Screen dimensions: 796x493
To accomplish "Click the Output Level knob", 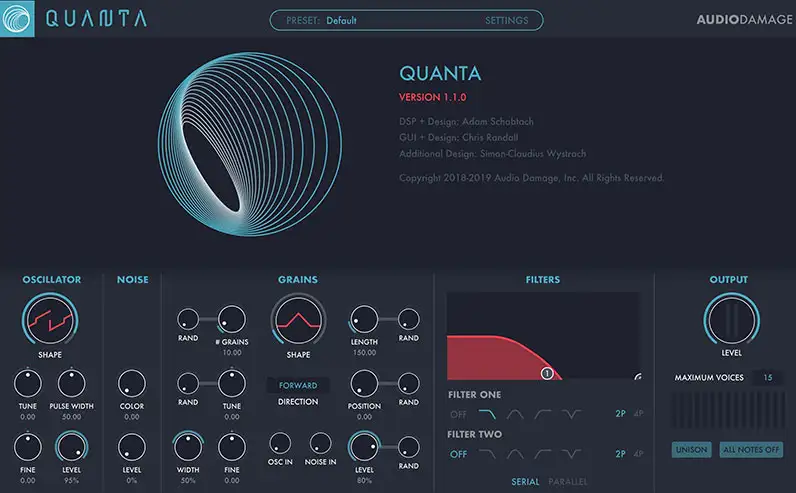I will (x=731, y=320).
